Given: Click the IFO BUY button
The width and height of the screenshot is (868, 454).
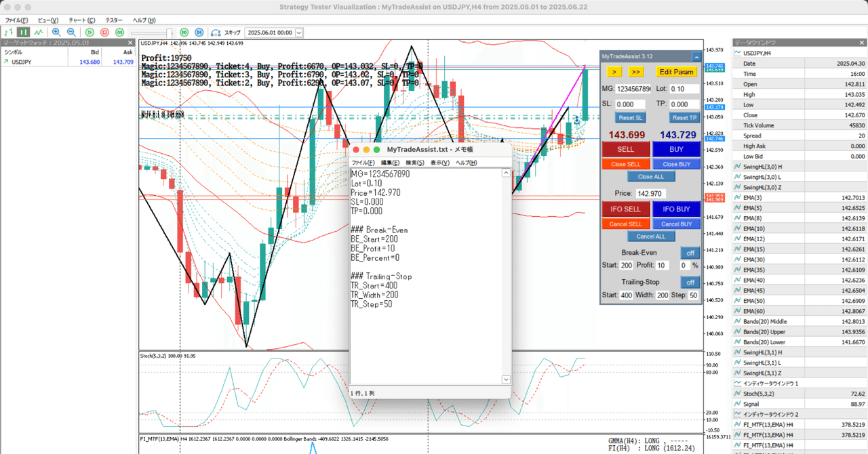Looking at the screenshot, I should point(677,209).
